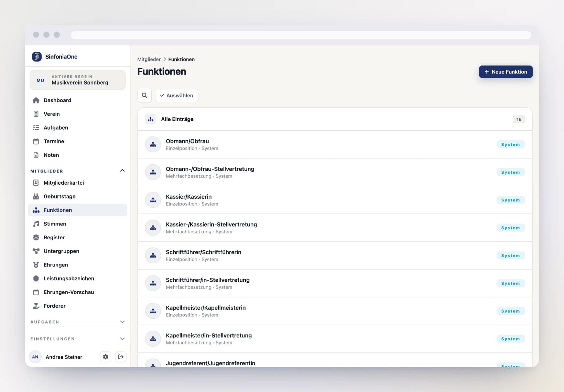
Task: Click the System badge on Kassier/Kassierin row
Action: (x=511, y=200)
